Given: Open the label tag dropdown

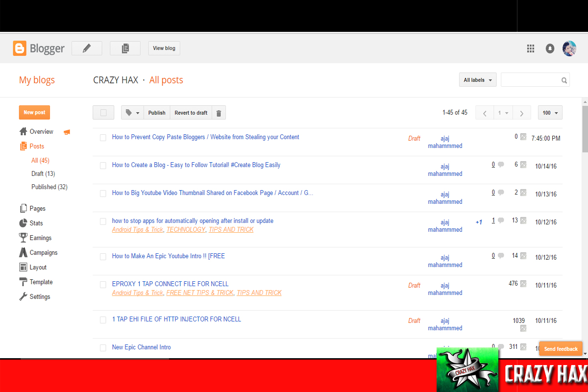Looking at the screenshot, I should coord(132,113).
